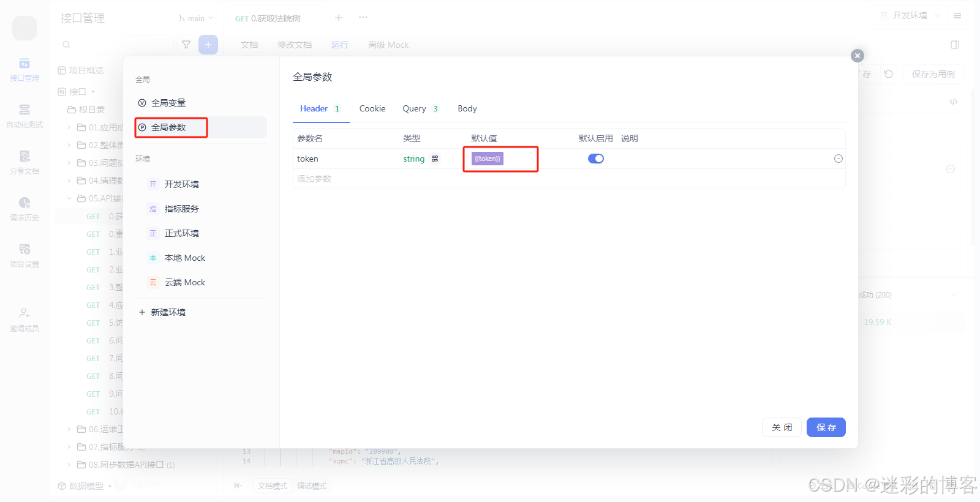Open the 高级 Mock tab
Image resolution: width=980 pixels, height=502 pixels.
pyautogui.click(x=388, y=45)
